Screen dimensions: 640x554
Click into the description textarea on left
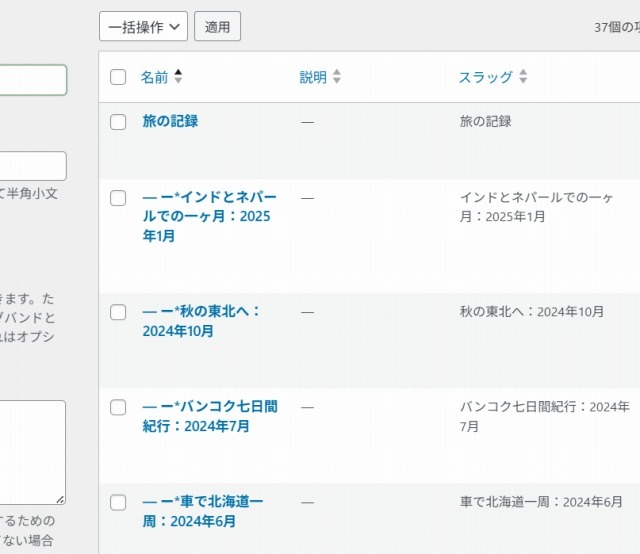click(32, 452)
